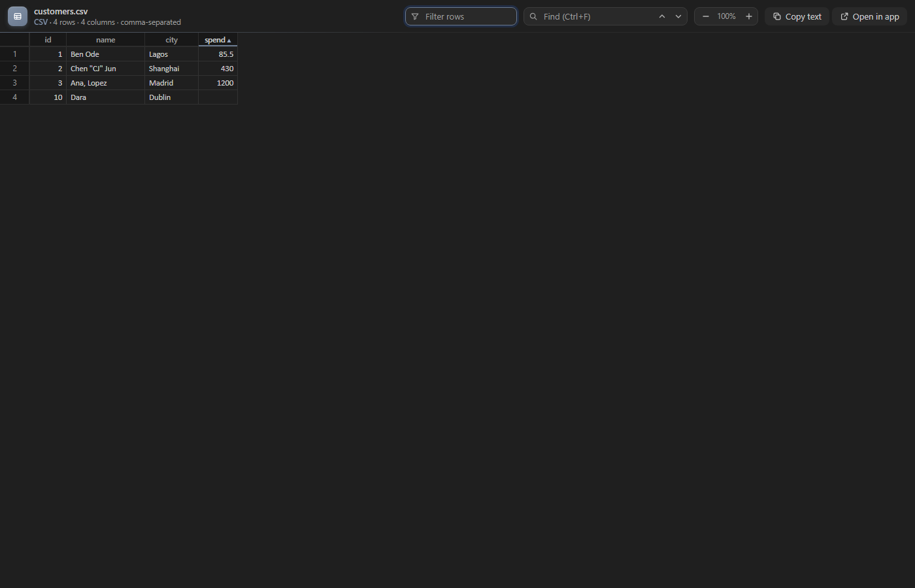Sort by the city column header
Image resolution: width=915 pixels, height=588 pixels.
[171, 40]
